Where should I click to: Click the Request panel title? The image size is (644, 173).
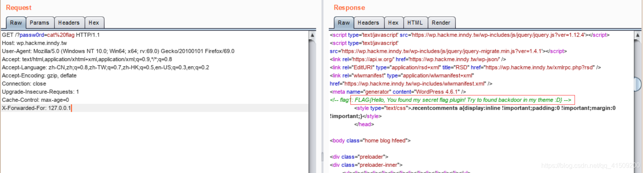[19, 8]
